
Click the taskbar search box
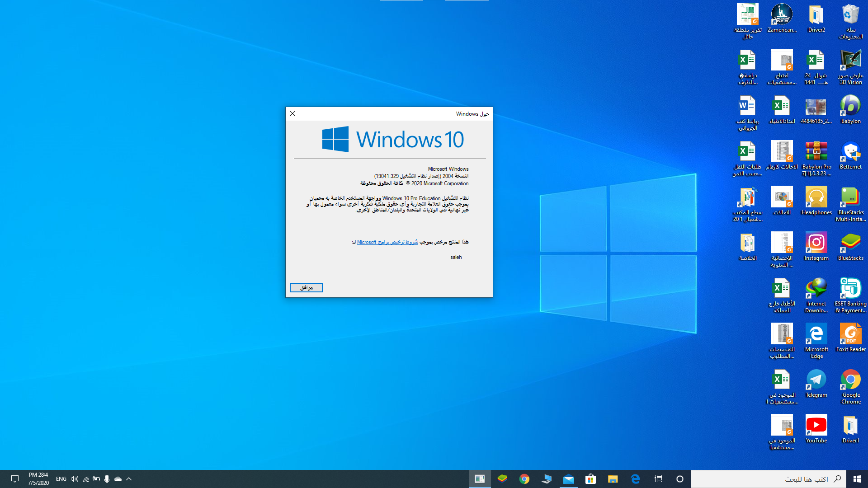pos(769,479)
